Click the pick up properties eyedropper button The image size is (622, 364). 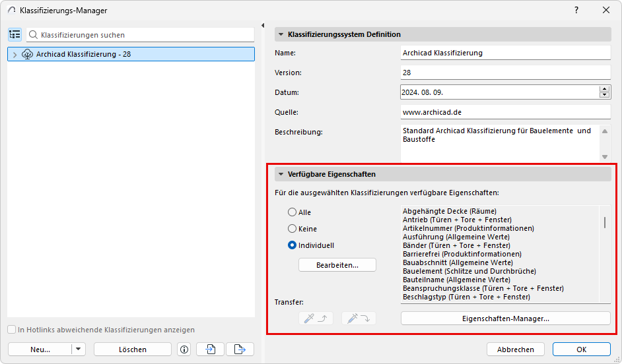(316, 318)
